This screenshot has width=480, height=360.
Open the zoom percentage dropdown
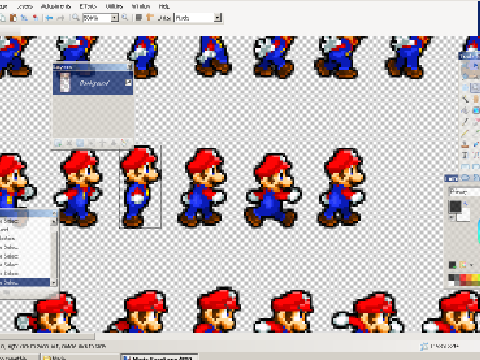tap(114, 18)
